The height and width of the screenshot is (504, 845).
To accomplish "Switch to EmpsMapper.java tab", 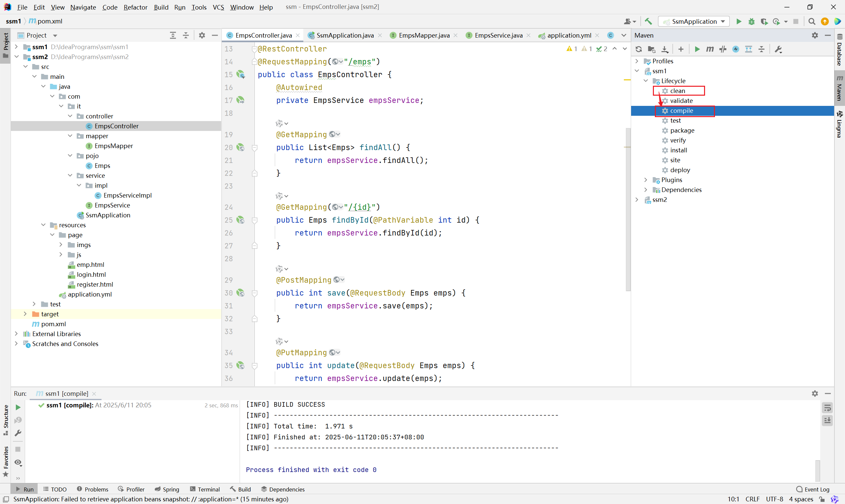I will [x=424, y=35].
